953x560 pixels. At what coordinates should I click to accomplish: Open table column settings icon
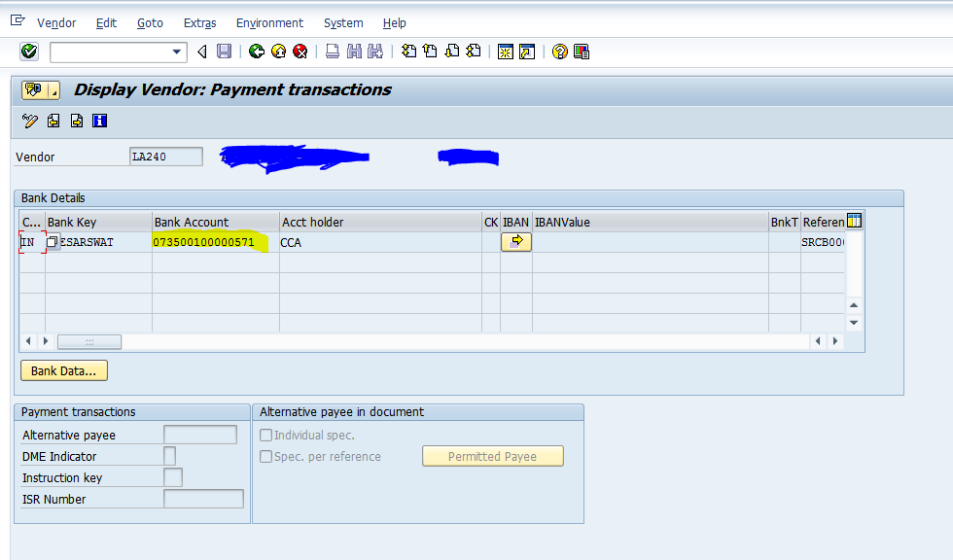click(x=854, y=222)
